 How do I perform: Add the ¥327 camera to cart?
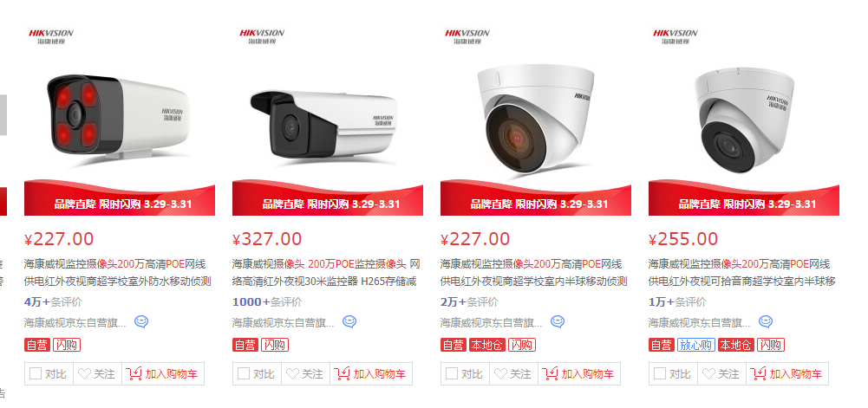pyautogui.click(x=371, y=373)
